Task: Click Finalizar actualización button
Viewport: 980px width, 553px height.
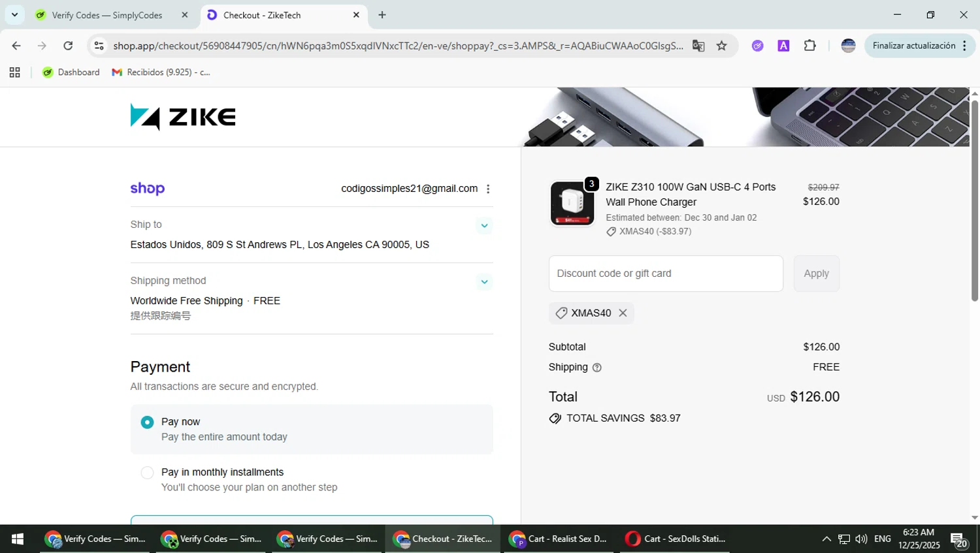Action: pyautogui.click(x=920, y=46)
